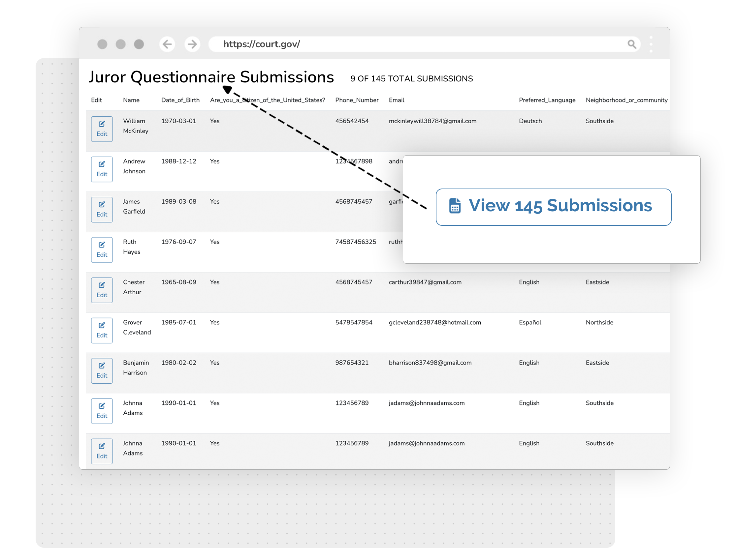Click phone number 5478547854
This screenshot has height=560, width=735.
tap(354, 323)
